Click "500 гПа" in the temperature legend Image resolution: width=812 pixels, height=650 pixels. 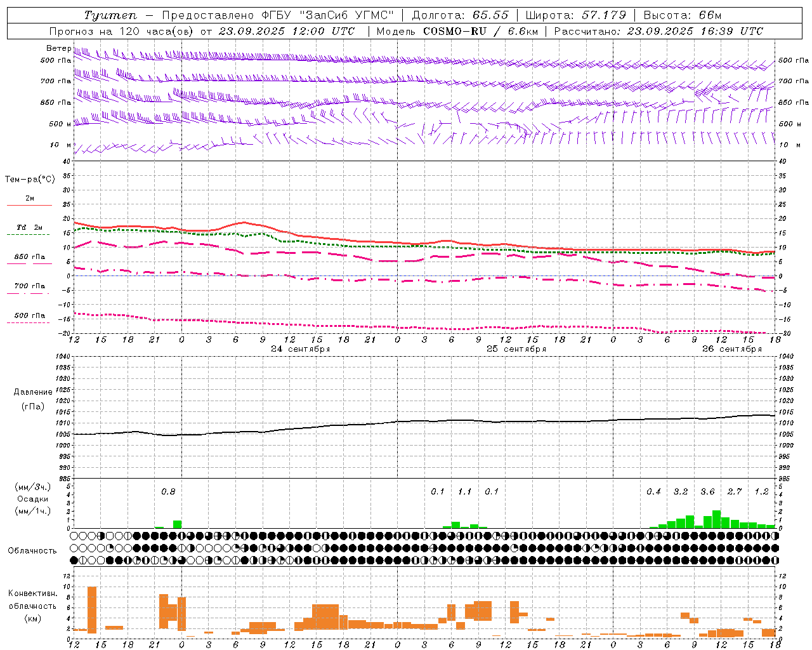(x=29, y=315)
